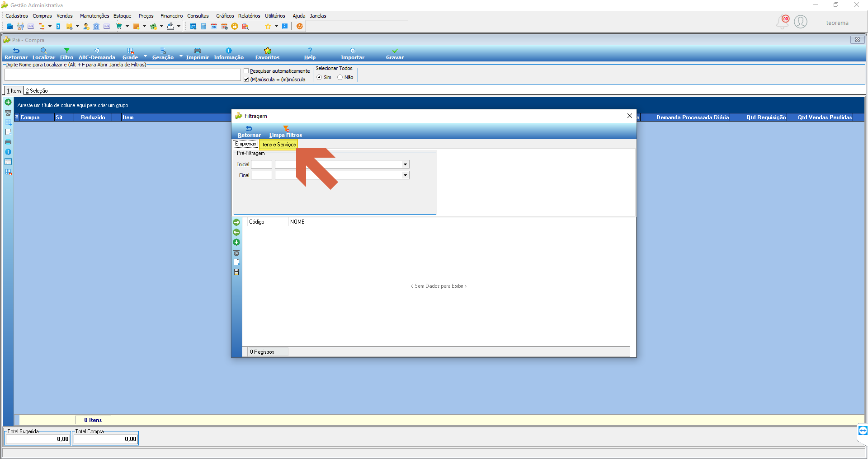868x459 pixels.
Task: Click the blue info icon in Pré-Compra sidebar
Action: click(8, 152)
